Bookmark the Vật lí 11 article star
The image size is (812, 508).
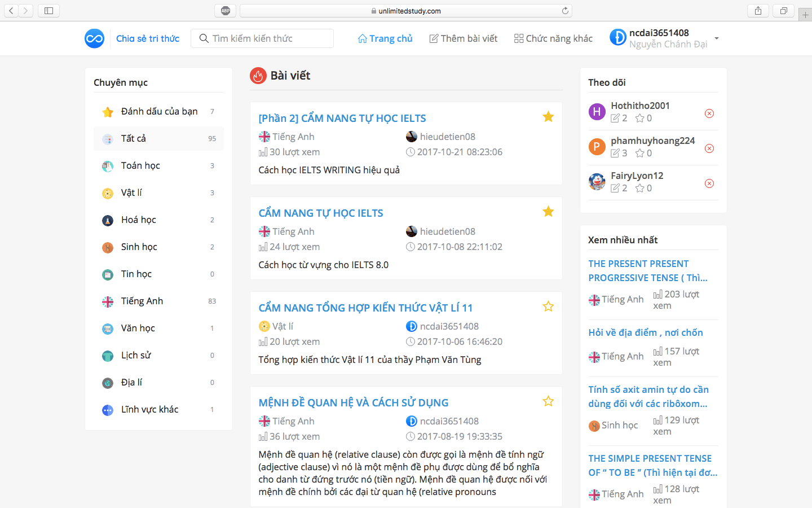point(548,306)
